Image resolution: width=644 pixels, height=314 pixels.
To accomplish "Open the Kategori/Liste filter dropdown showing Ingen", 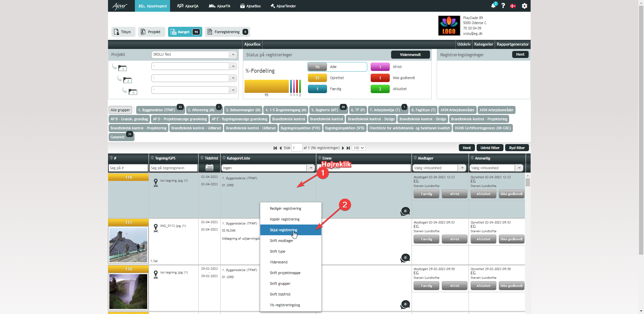I will [x=311, y=168].
